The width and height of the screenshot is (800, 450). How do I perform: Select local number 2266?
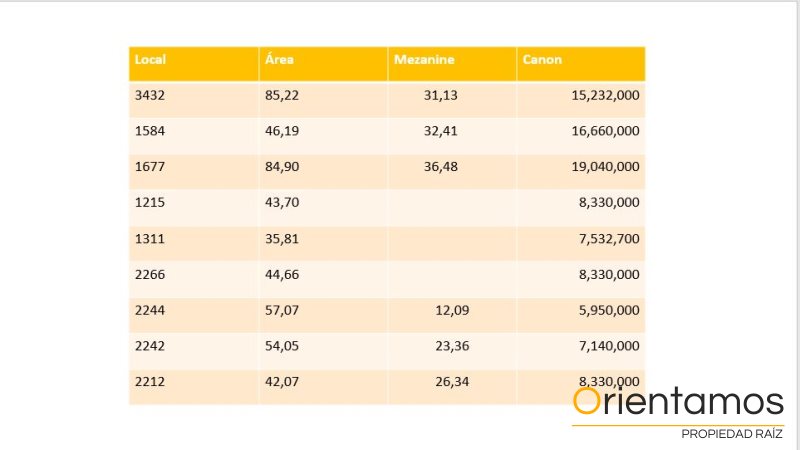click(149, 274)
